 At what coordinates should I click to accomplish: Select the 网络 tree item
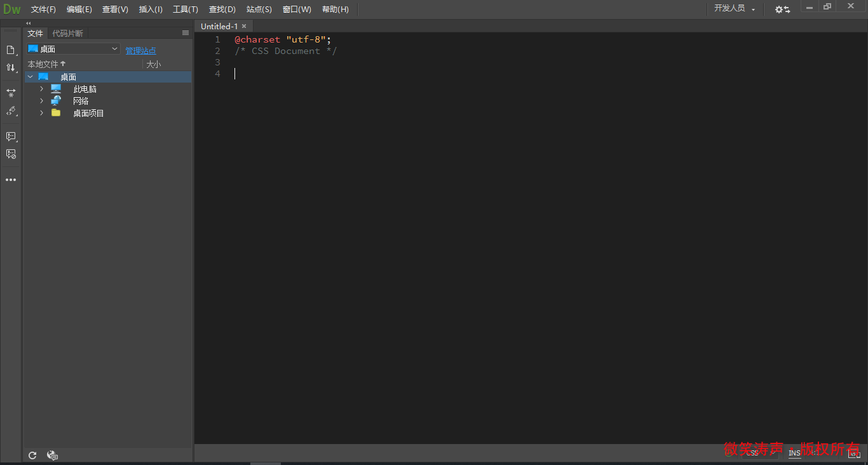(x=81, y=101)
